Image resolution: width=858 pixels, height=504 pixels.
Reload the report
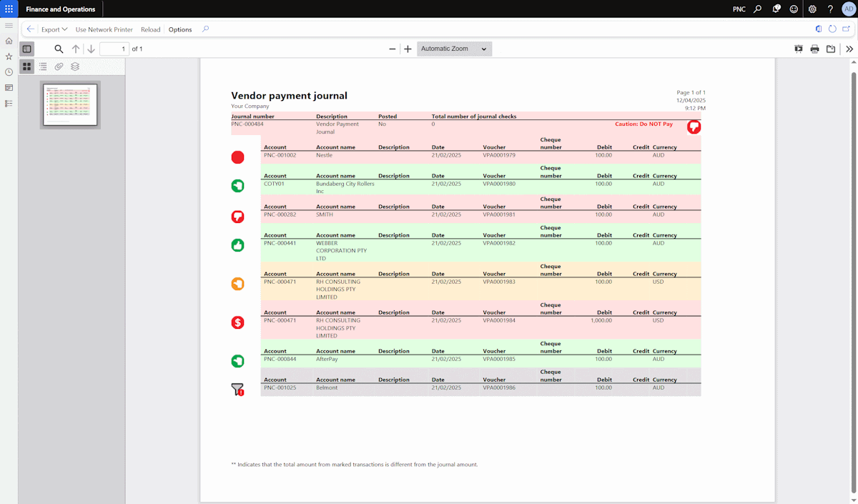[x=150, y=29]
